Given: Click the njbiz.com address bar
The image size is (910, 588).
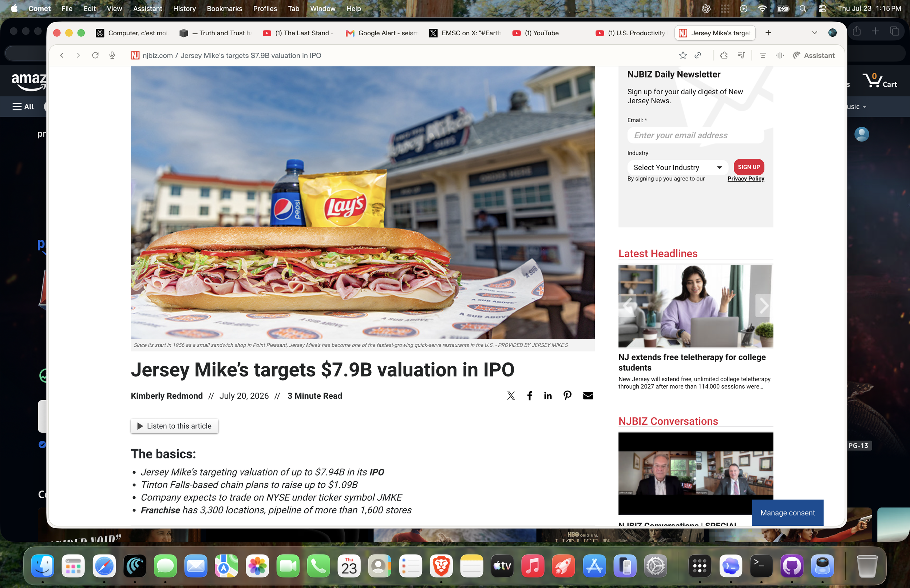Looking at the screenshot, I should click(232, 55).
